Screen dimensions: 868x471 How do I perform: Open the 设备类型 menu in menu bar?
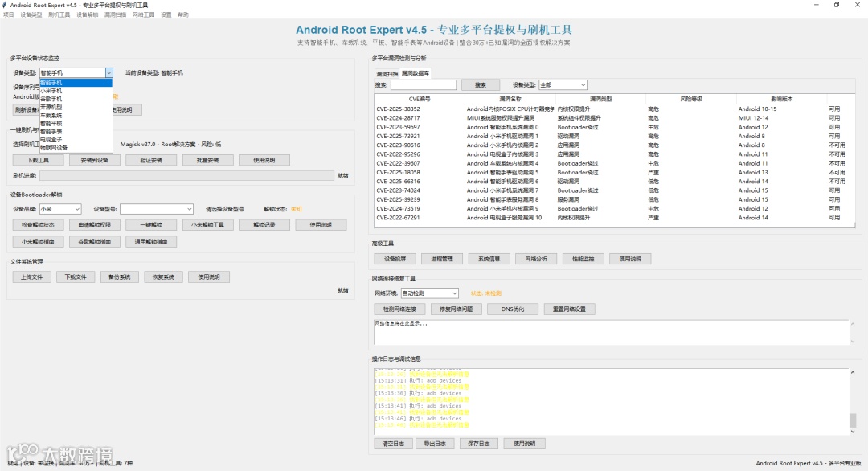(31, 15)
